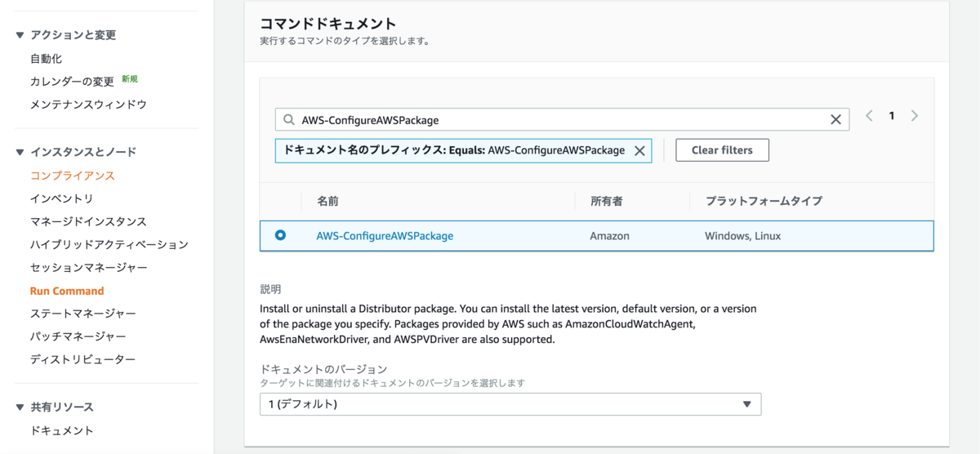Screen dimensions: 980x454
Task: Sort by the 名前 column header
Action: (x=327, y=201)
